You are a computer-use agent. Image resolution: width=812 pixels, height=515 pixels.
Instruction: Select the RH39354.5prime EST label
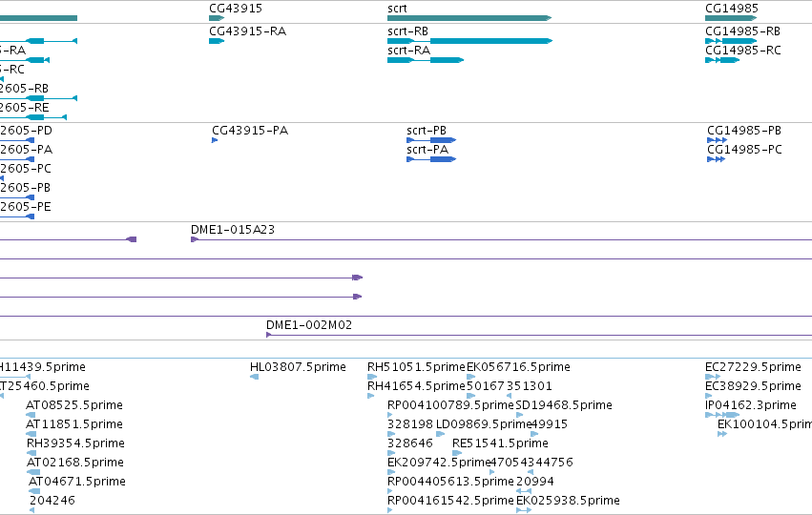click(75, 443)
